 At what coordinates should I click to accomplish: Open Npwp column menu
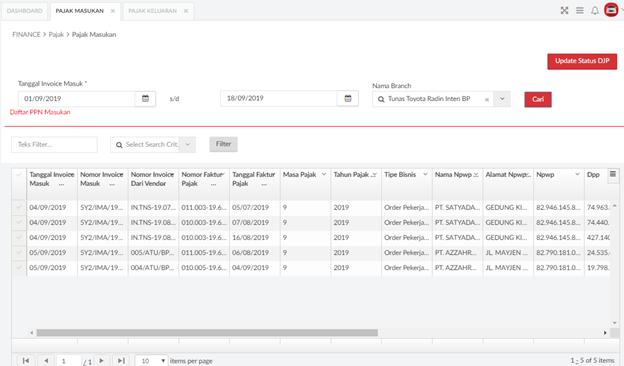(577, 174)
